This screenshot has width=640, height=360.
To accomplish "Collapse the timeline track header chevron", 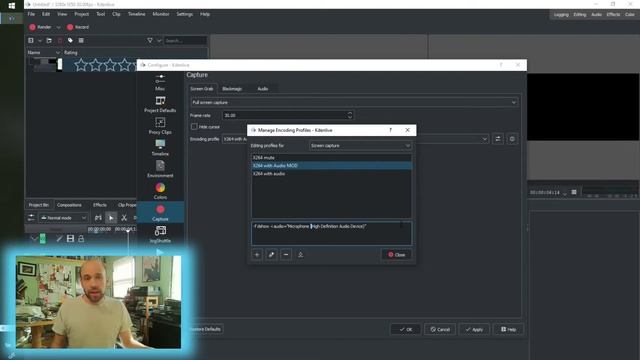I will coord(34,239).
